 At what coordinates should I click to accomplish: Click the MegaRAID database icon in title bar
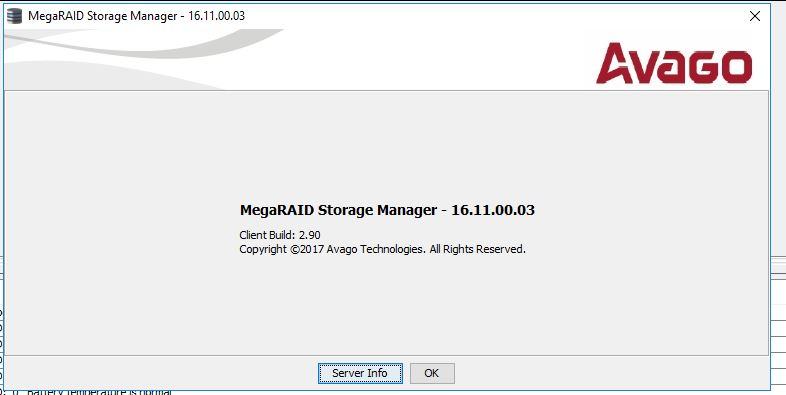pyautogui.click(x=15, y=16)
